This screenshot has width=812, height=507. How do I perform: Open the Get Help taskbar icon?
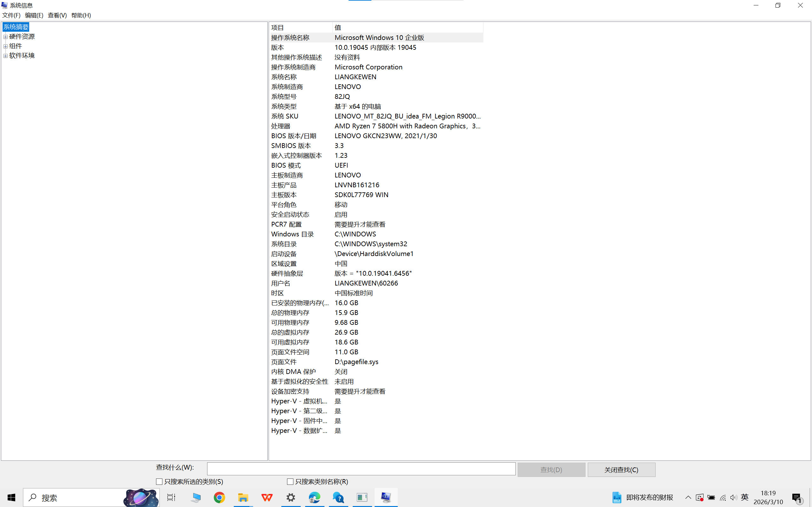pyautogui.click(x=338, y=497)
